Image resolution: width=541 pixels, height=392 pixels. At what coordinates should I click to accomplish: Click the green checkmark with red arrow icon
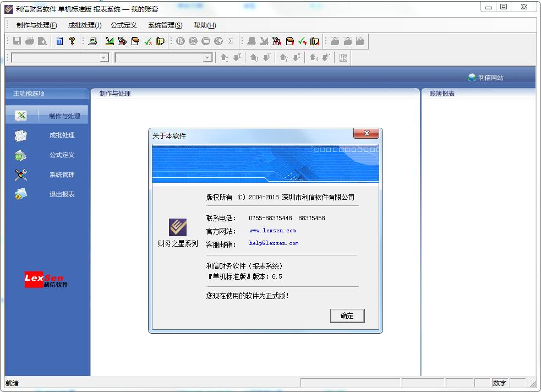point(302,41)
